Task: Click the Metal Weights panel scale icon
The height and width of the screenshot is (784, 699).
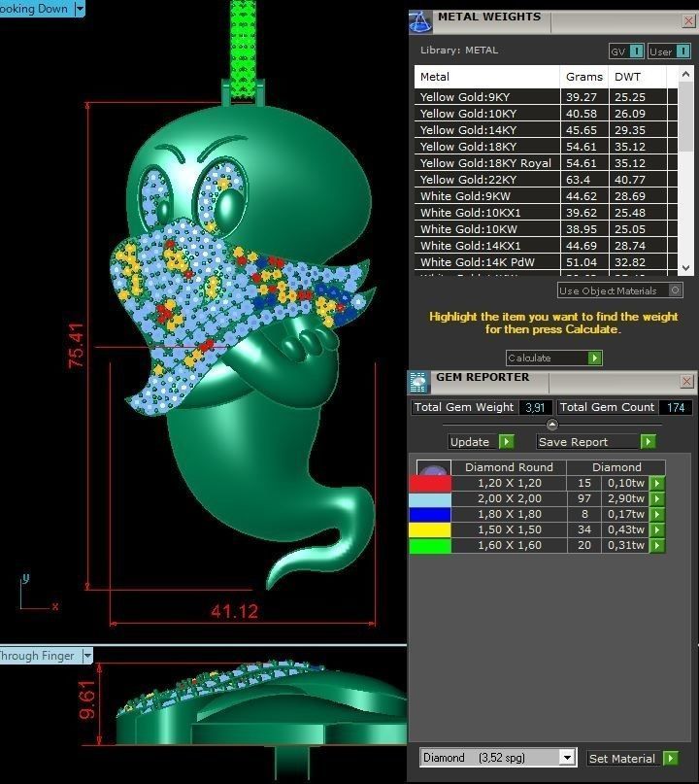Action: [x=420, y=22]
